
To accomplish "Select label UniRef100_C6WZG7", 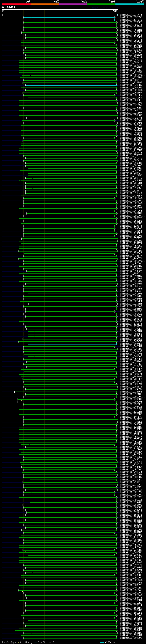I will [131, 93].
